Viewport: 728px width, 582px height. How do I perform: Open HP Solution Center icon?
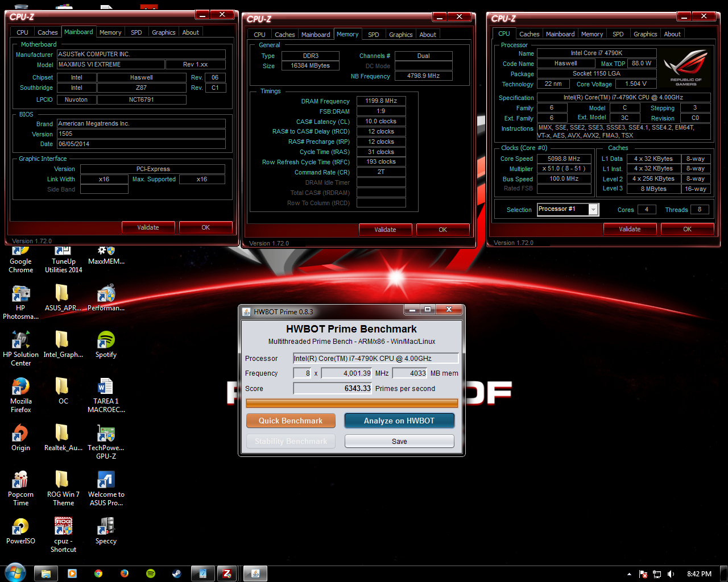20,349
